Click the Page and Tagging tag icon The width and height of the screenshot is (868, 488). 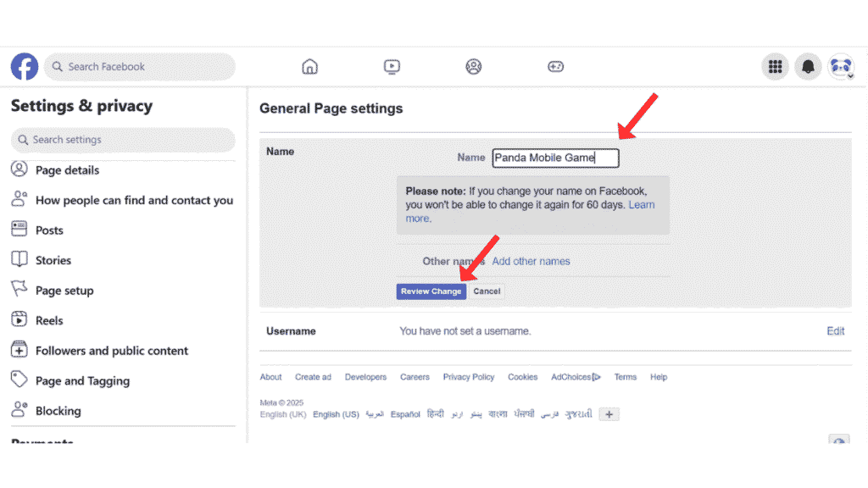[x=19, y=380]
